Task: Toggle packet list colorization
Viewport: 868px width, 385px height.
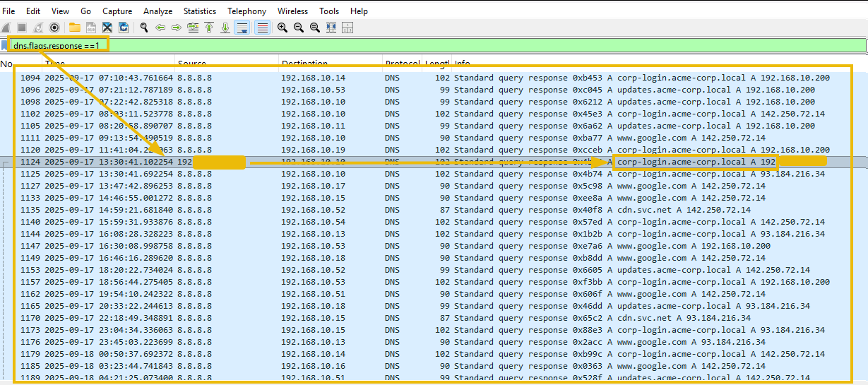Action: (x=262, y=28)
